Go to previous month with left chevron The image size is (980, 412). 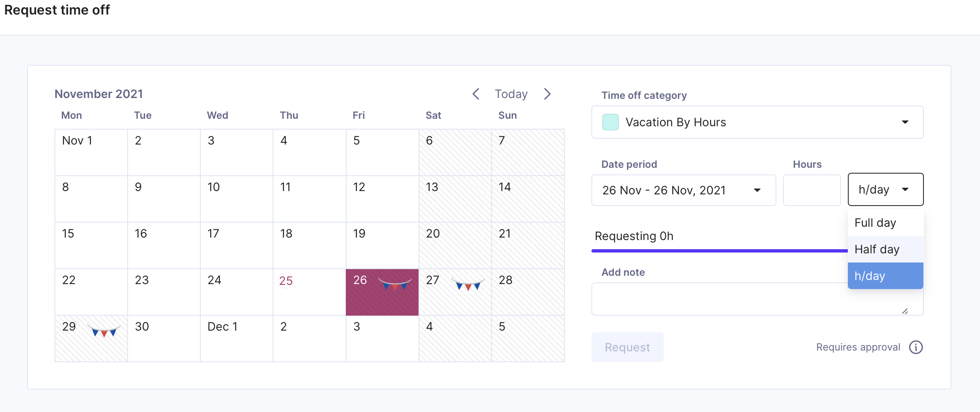click(476, 94)
